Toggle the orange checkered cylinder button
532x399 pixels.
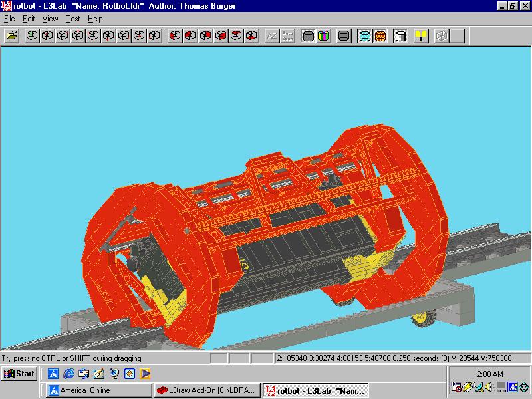(380, 36)
